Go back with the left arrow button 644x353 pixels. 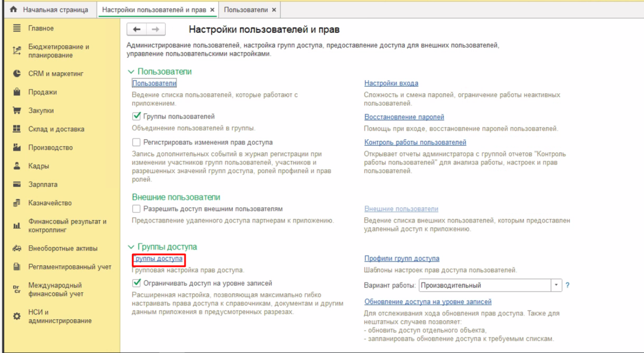136,29
